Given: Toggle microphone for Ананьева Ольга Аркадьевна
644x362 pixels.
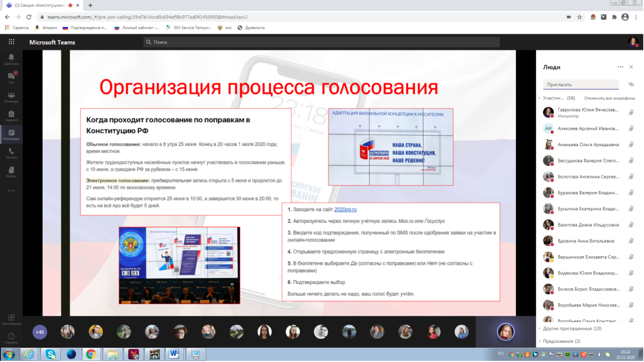Looking at the screenshot, I should [x=631, y=145].
